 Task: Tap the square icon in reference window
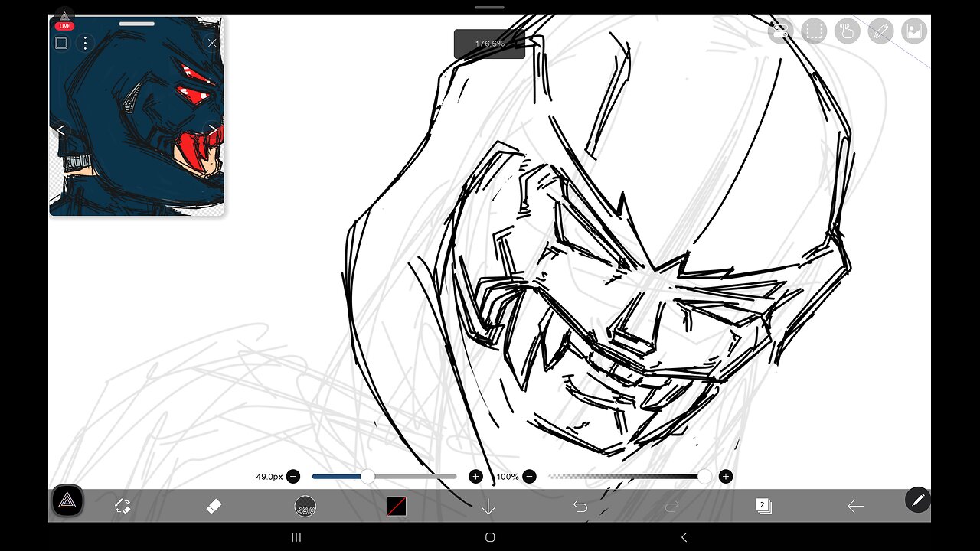click(x=61, y=43)
